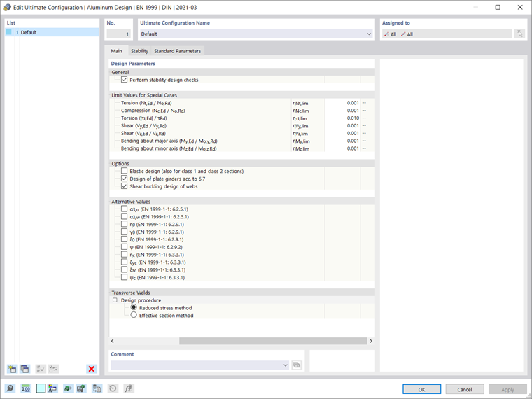Click the copy configuration icon

(x=24, y=369)
